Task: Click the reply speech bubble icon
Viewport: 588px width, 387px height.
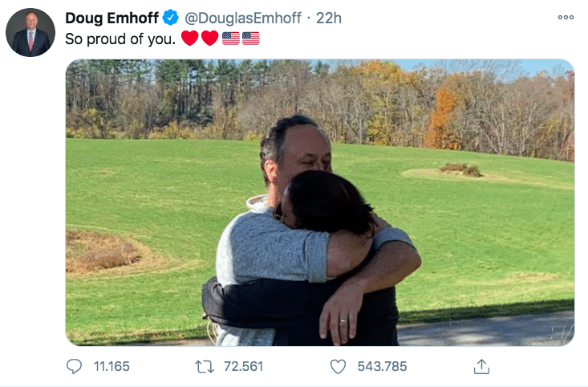Action: pyautogui.click(x=75, y=367)
